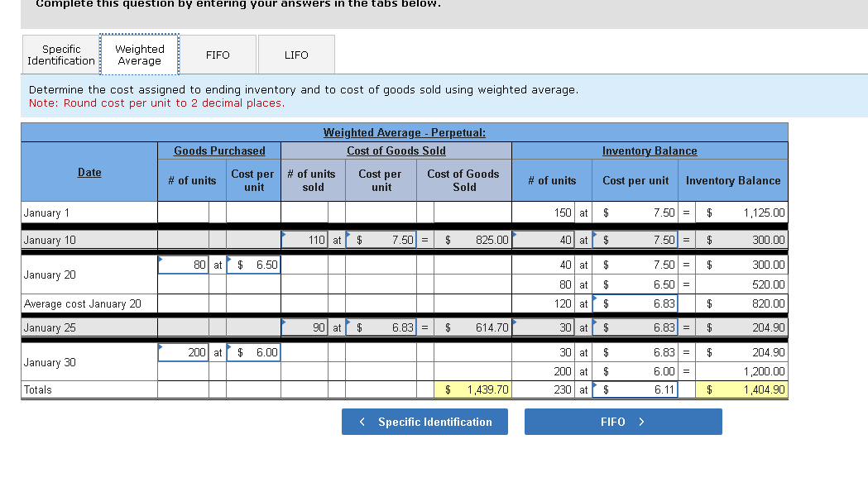Click the Average cost January 20 row label

[x=83, y=303]
